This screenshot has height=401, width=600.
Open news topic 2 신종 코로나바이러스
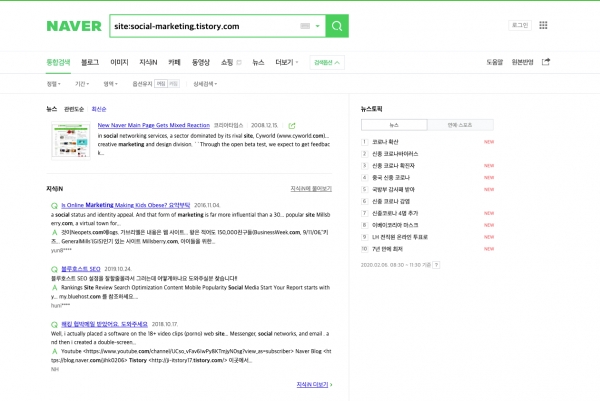(x=395, y=154)
